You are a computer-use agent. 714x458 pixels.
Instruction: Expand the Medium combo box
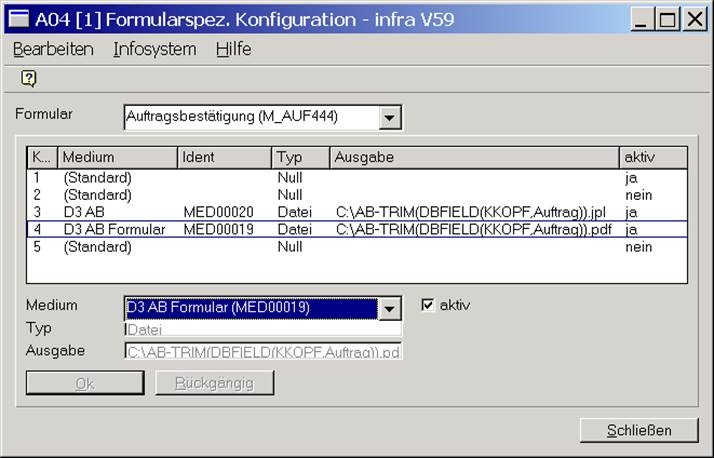(390, 308)
